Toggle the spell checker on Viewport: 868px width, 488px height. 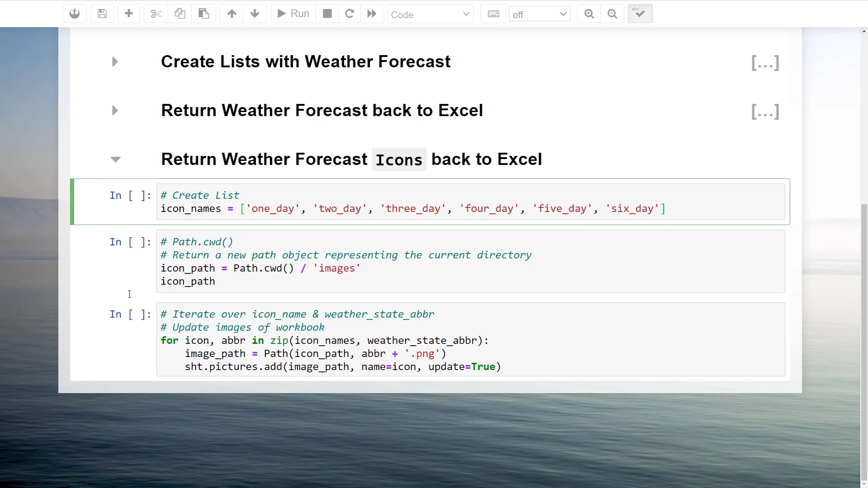[640, 14]
